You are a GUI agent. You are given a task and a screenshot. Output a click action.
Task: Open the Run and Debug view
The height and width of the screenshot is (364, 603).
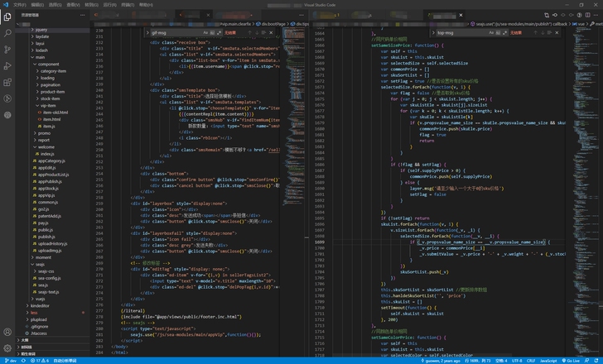7,66
